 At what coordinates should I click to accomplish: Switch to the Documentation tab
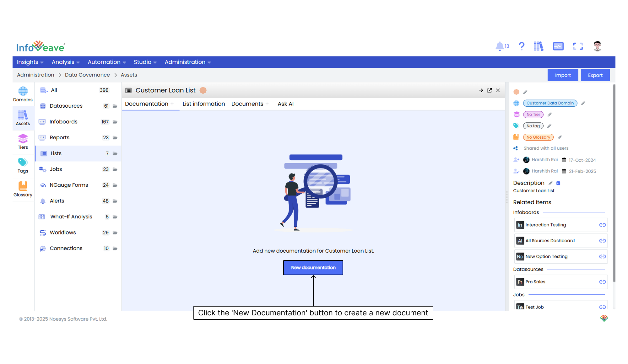(147, 104)
